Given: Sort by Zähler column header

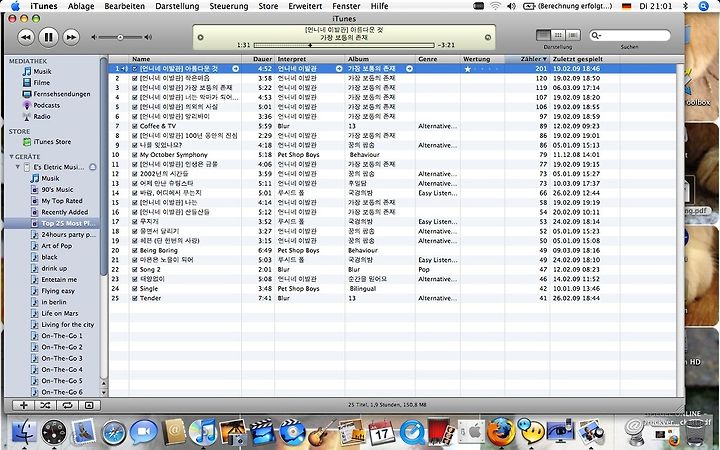Looking at the screenshot, I should (527, 59).
